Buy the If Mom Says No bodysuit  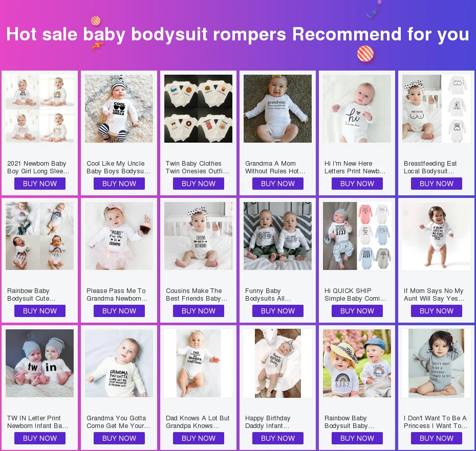pyautogui.click(x=436, y=311)
